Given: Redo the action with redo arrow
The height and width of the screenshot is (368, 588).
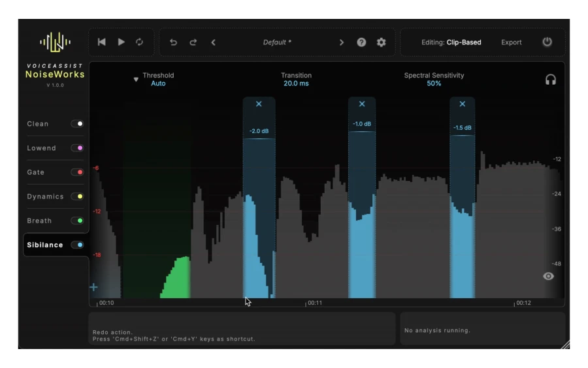Looking at the screenshot, I should (193, 42).
